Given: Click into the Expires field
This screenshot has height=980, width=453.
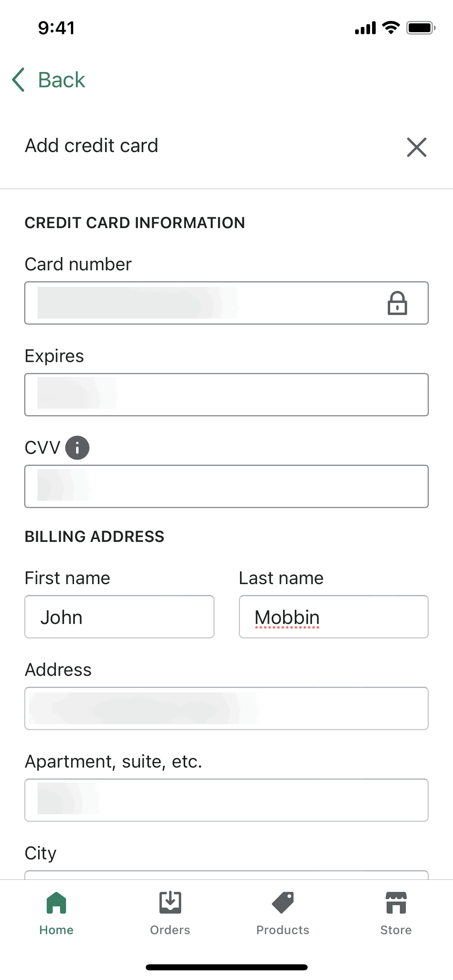Looking at the screenshot, I should tap(226, 395).
